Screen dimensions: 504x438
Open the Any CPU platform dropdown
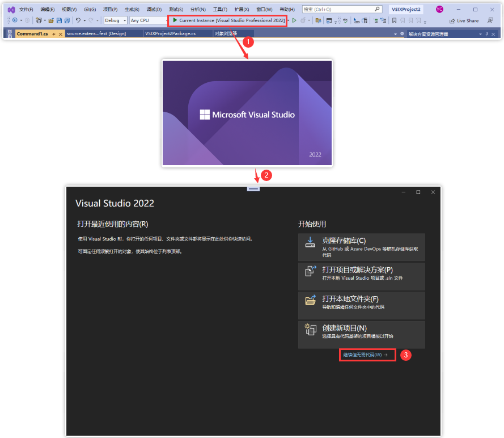(x=167, y=20)
